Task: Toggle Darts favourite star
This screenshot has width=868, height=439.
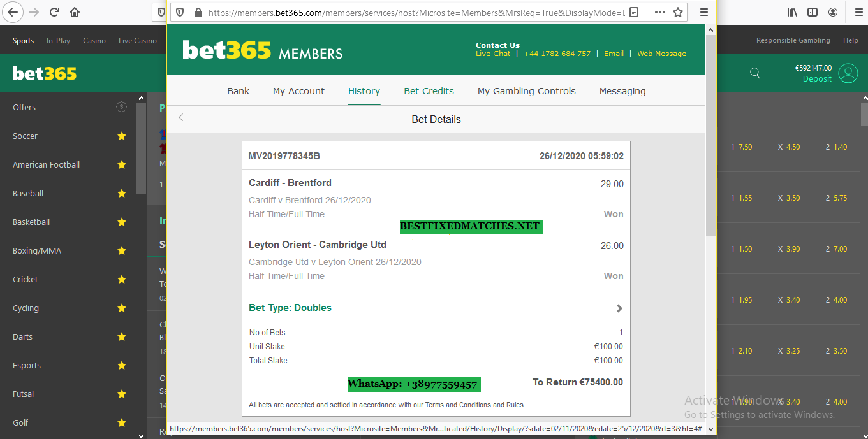Action: (122, 336)
